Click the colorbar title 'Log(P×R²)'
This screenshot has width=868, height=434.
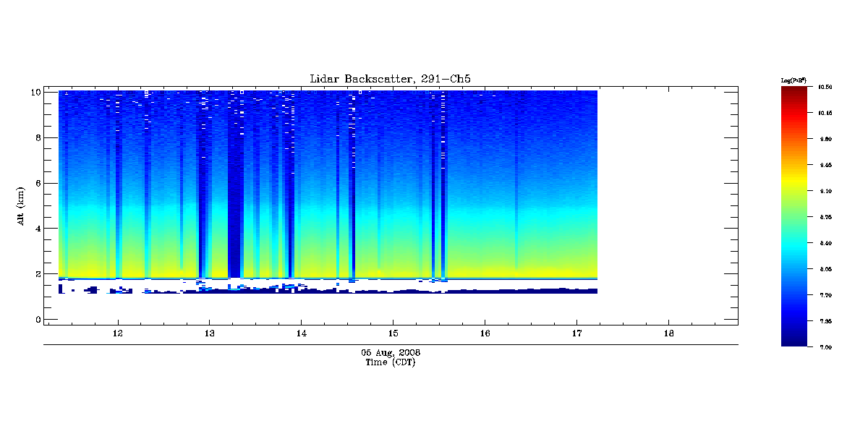(793, 80)
